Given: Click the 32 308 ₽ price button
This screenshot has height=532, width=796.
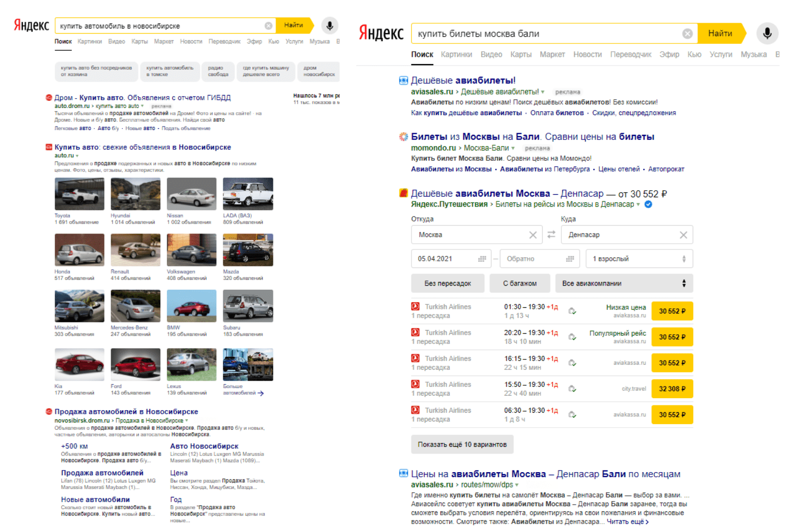Looking at the screenshot, I should coord(672,388).
